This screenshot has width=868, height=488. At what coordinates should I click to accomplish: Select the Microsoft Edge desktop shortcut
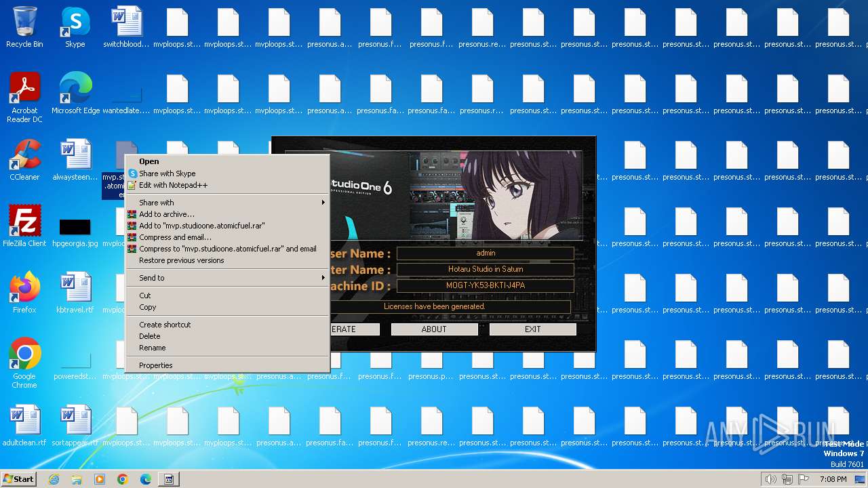[x=75, y=94]
